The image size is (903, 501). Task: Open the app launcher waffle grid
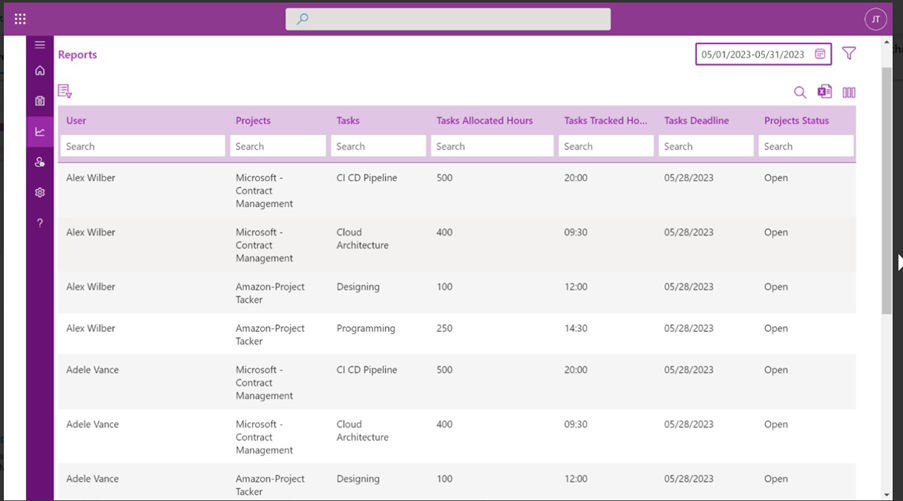click(20, 19)
